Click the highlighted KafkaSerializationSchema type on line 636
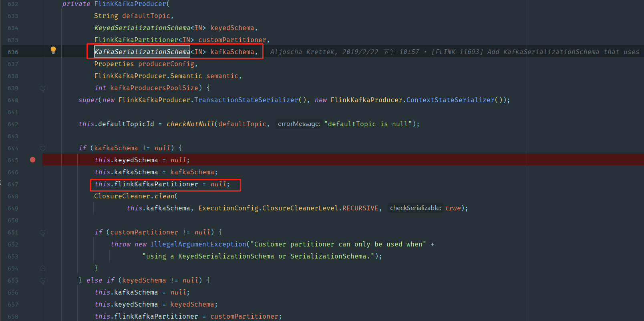This screenshot has width=644, height=321. point(142,52)
